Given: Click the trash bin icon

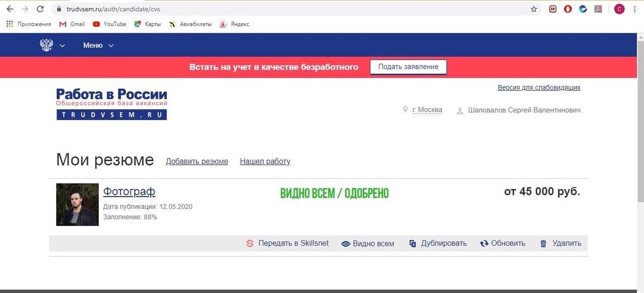Looking at the screenshot, I should click(x=543, y=244).
